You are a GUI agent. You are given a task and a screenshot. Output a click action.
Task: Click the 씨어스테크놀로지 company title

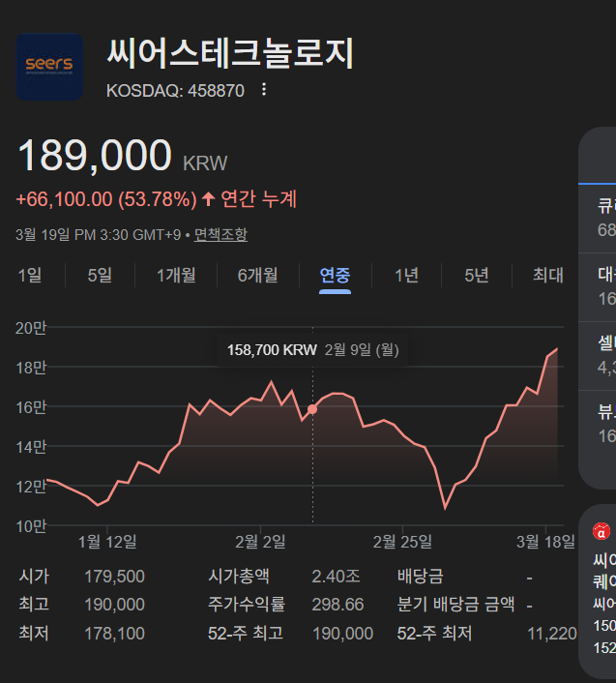[230, 54]
